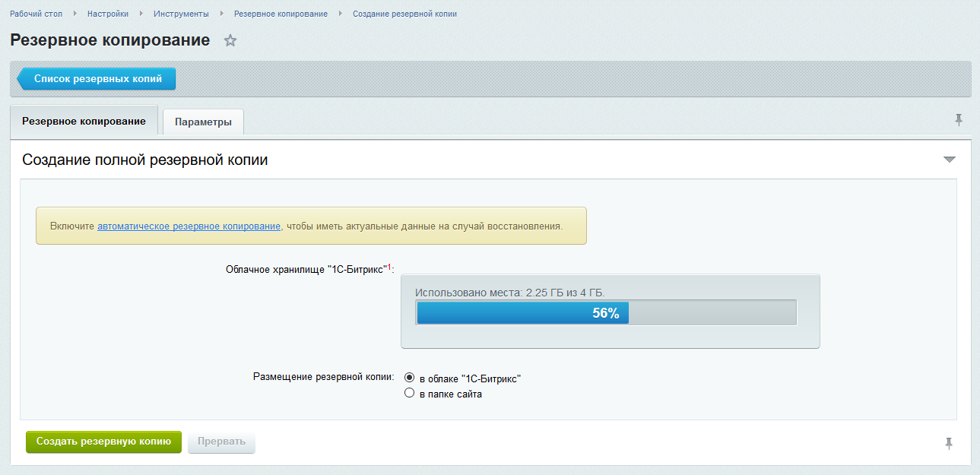Click the Прервать button

pyautogui.click(x=221, y=442)
